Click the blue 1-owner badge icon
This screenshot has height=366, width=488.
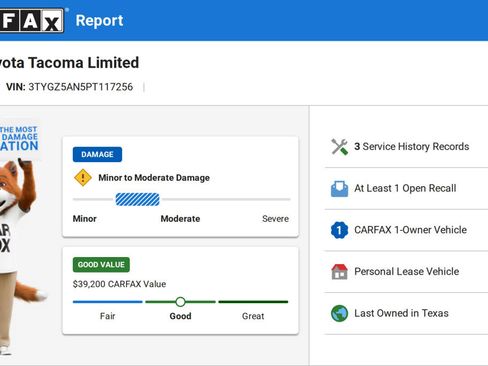(x=340, y=230)
